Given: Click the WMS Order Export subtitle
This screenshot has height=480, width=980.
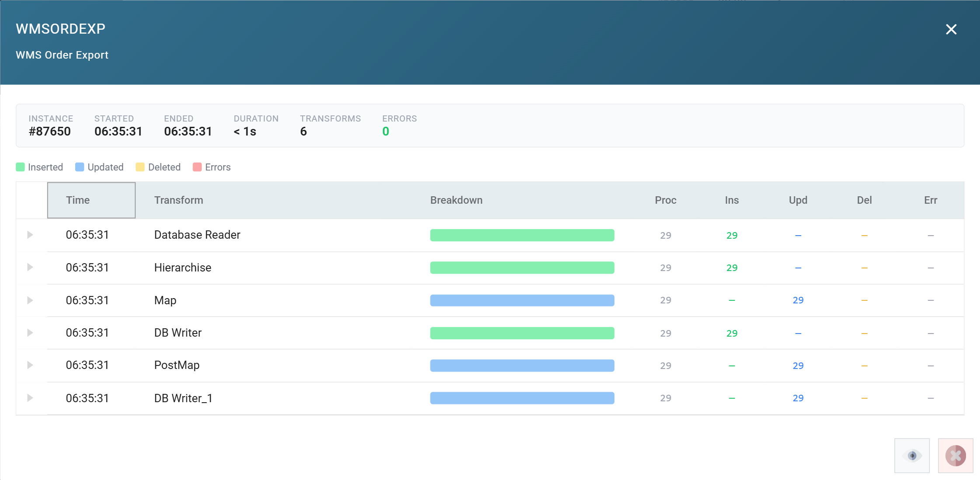Looking at the screenshot, I should click(x=62, y=55).
